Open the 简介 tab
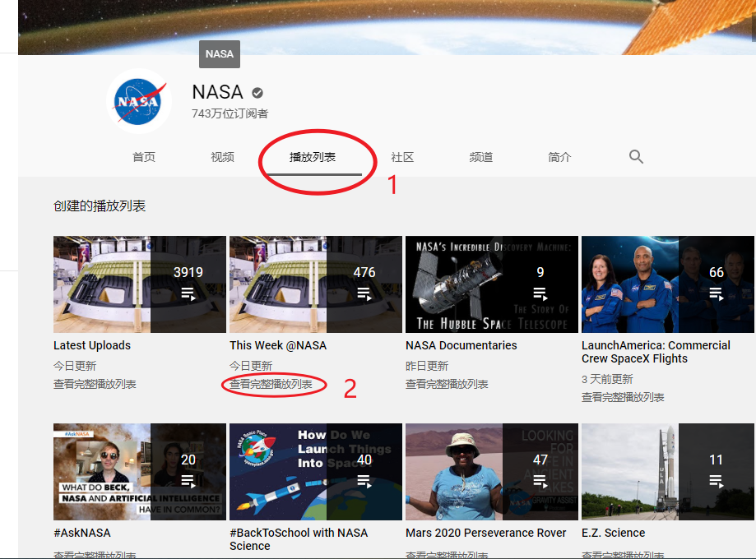 (559, 157)
